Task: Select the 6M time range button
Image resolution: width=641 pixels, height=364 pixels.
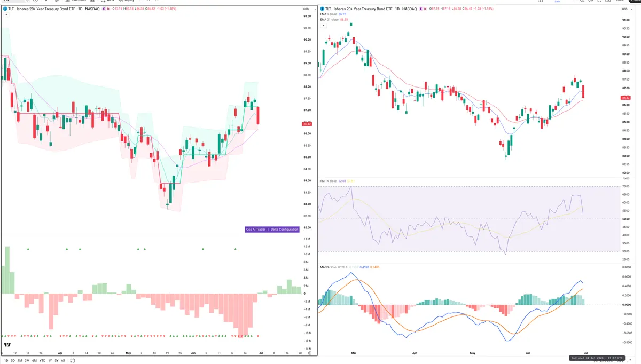Action: point(34,360)
